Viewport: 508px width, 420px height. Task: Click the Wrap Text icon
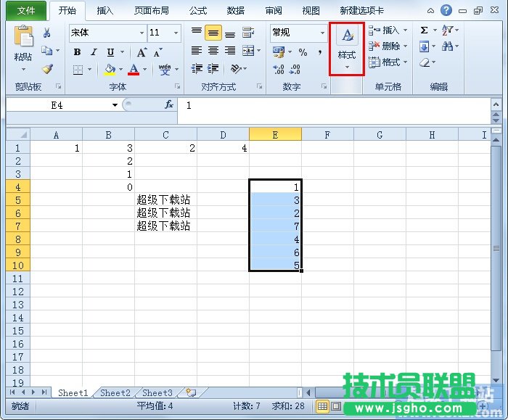click(248, 33)
